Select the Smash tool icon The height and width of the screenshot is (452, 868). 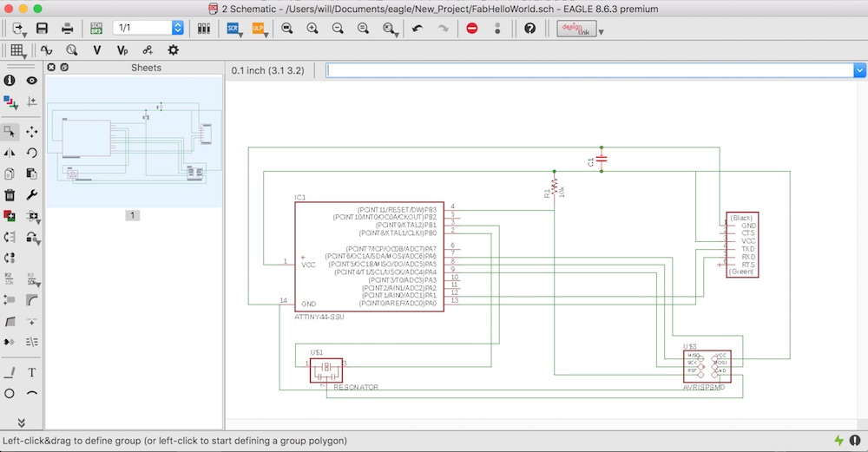coord(10,300)
